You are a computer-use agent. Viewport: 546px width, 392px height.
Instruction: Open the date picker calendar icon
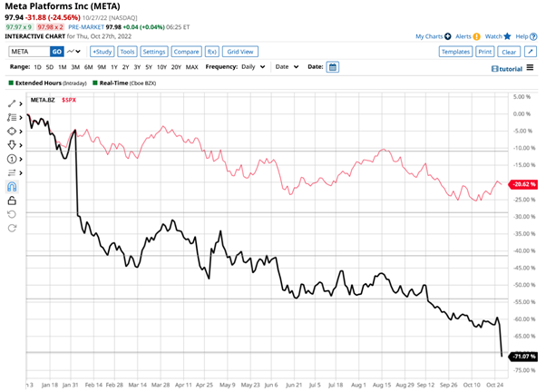point(332,67)
